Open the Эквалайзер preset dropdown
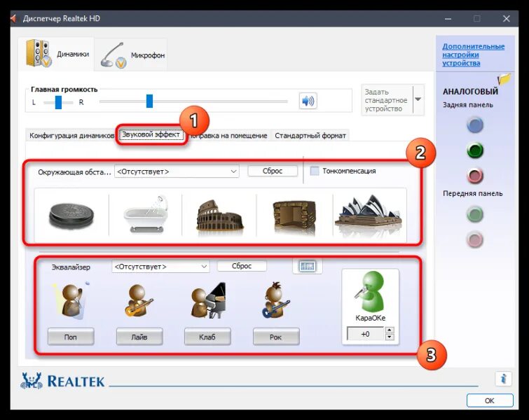The width and height of the screenshot is (529, 420). [160, 267]
